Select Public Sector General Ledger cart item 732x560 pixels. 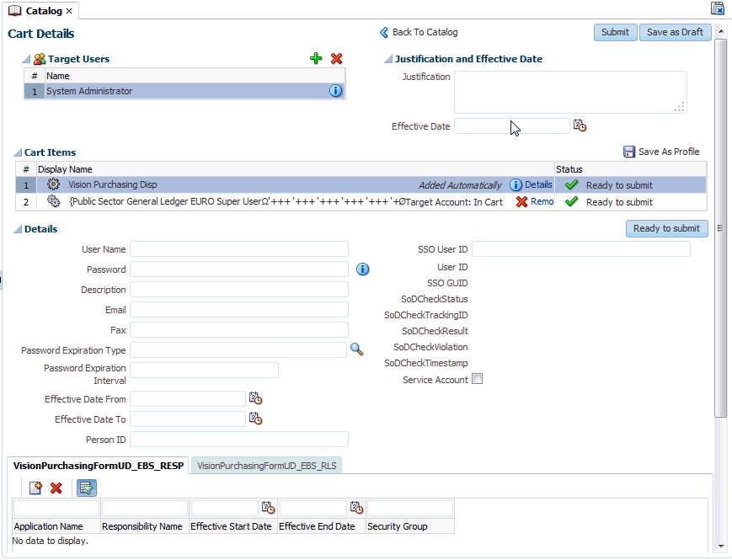[361, 201]
